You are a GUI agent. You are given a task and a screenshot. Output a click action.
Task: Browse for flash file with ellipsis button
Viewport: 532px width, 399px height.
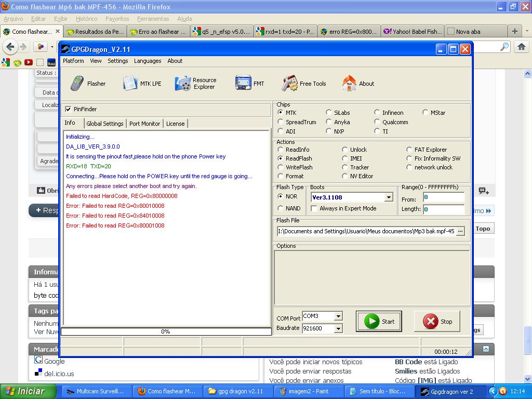click(460, 231)
